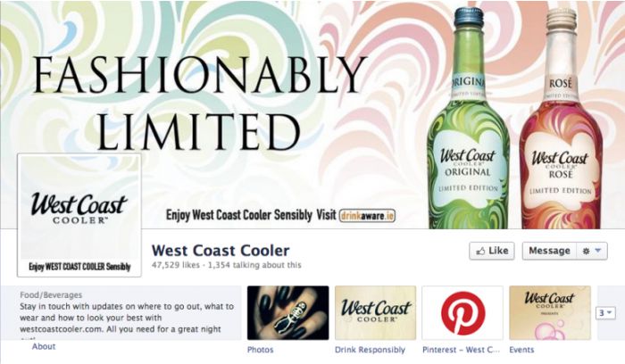Image resolution: width=625 pixels, height=364 pixels.
Task: Click the green Original bottle image
Action: click(469, 119)
